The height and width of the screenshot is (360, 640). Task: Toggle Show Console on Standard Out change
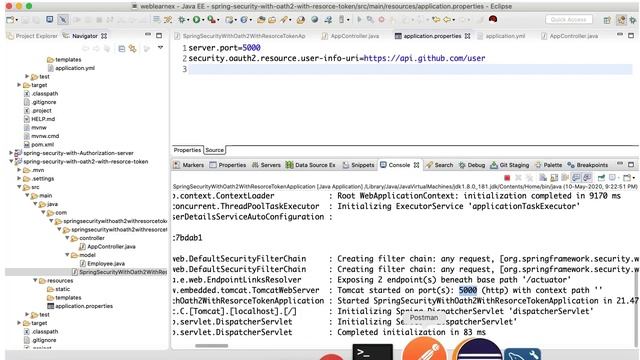(x=576, y=178)
